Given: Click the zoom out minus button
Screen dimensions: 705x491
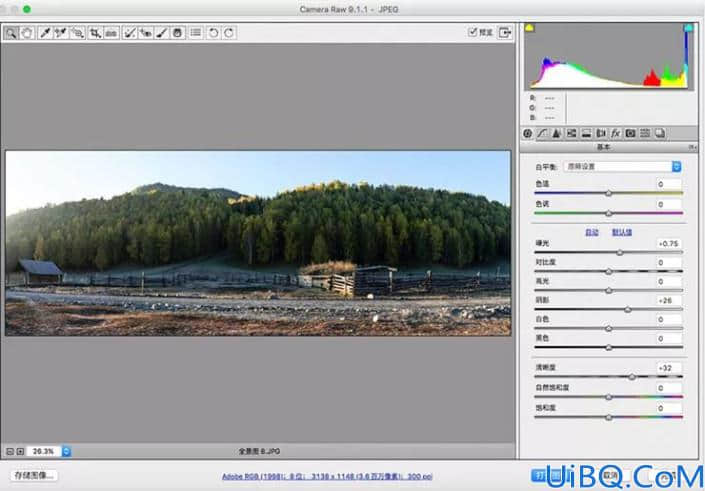Looking at the screenshot, I should point(10,451).
